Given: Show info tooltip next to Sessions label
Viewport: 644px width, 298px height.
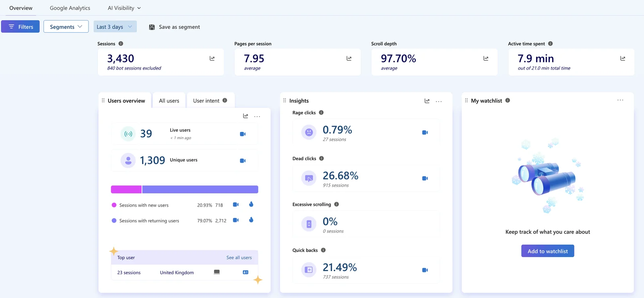Looking at the screenshot, I should coord(121,43).
